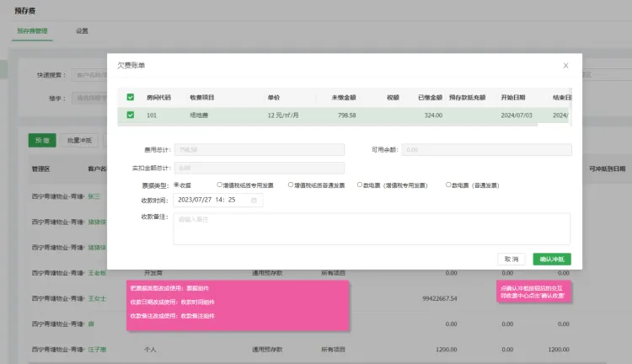632x364 pixels.
Task: Open customer link 王女士 in background list
Action: [97, 298]
